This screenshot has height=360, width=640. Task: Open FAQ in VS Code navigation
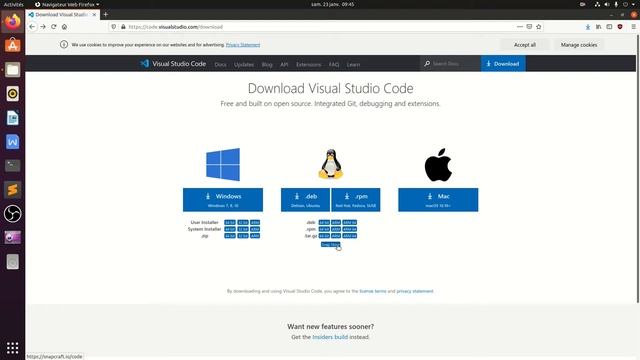pos(334,64)
